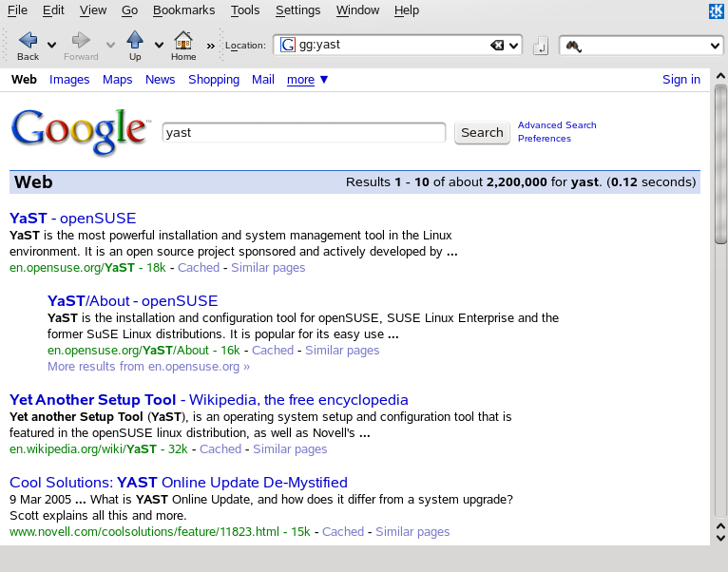Open Cached link for YaST/About result
Screen dimensions: 728x572
coord(273,350)
